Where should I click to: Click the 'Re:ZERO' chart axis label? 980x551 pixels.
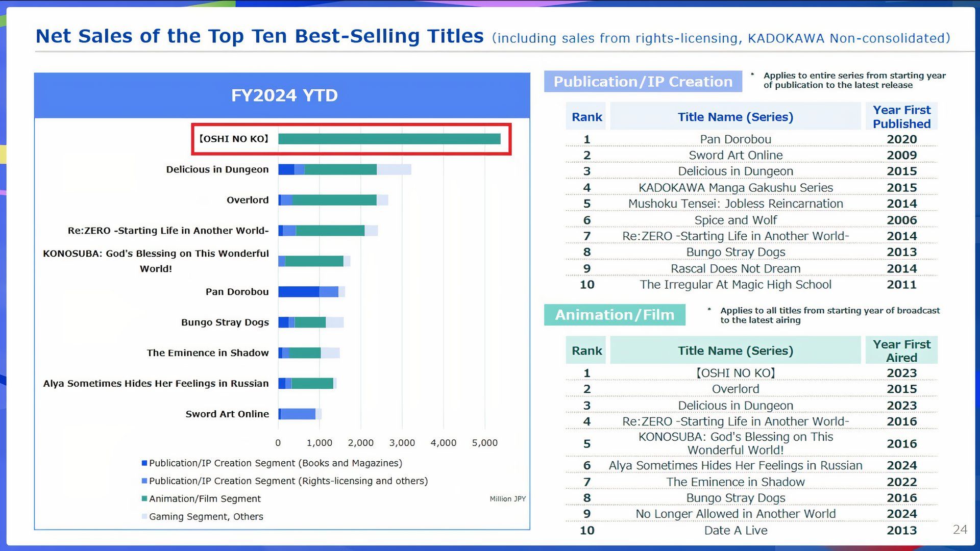tap(168, 231)
